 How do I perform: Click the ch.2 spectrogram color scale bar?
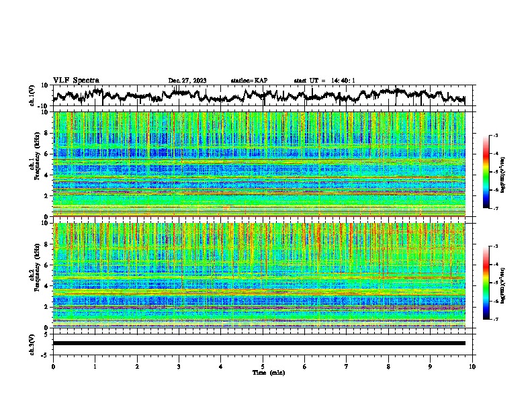pos(486,283)
